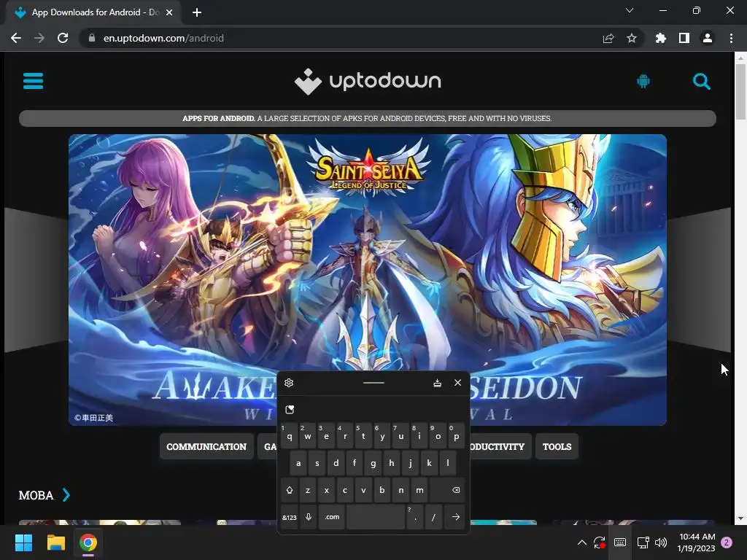
Task: Select the App Downloads for Android tab
Action: click(x=93, y=12)
